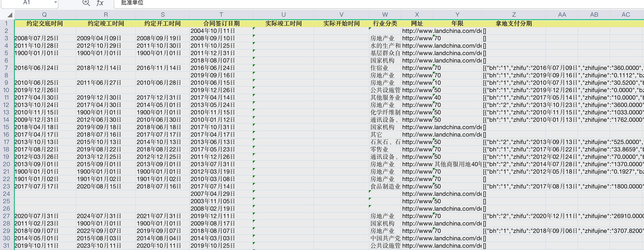The height and width of the screenshot is (250, 644).
Task: Select column W header
Action: coord(385,15)
